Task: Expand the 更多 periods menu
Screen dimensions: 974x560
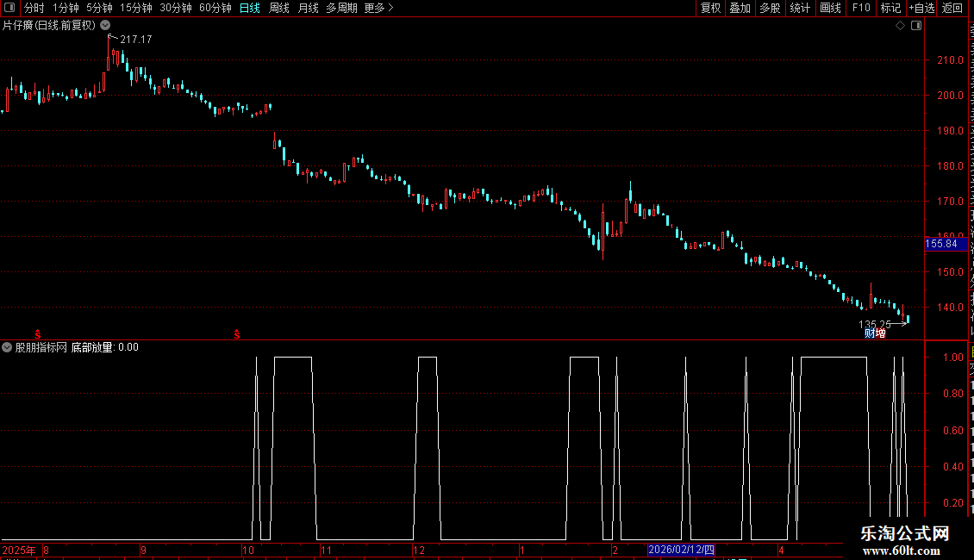Action: pyautogui.click(x=378, y=8)
